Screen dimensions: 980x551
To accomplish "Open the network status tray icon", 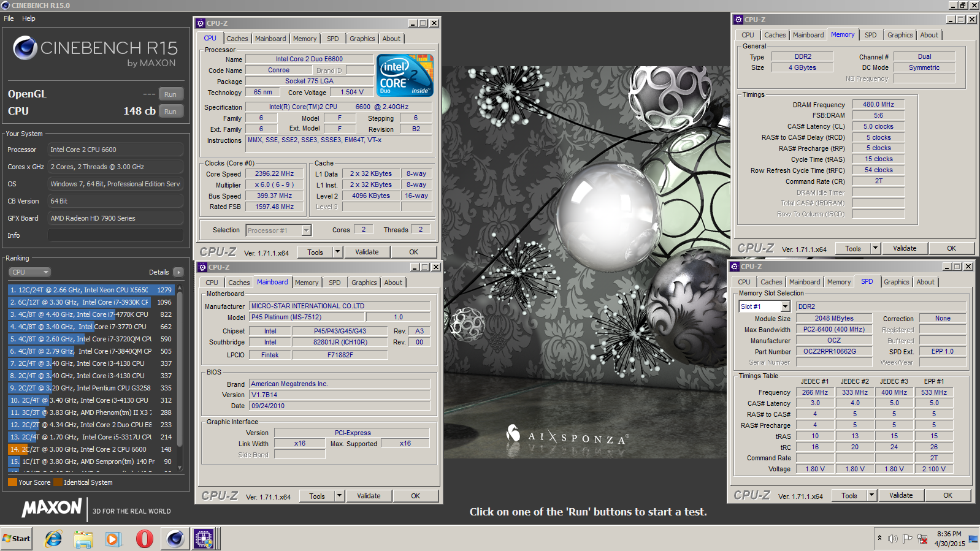I will point(922,539).
